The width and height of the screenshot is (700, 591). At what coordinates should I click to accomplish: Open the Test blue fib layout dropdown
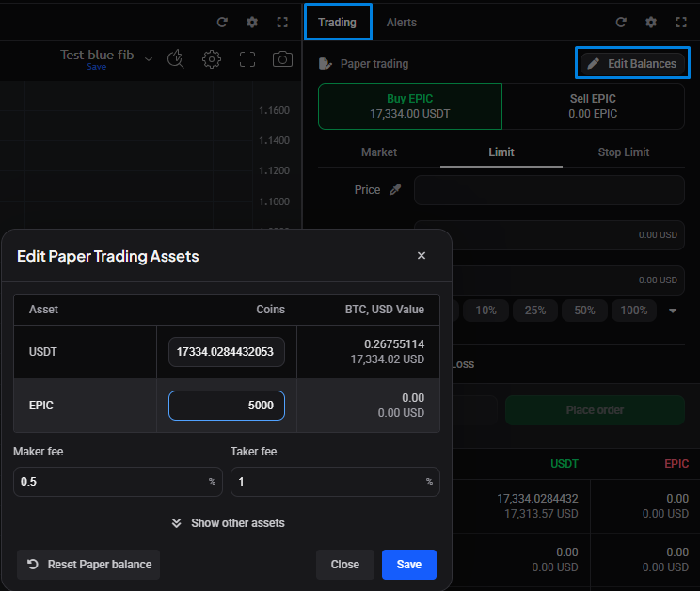(149, 58)
